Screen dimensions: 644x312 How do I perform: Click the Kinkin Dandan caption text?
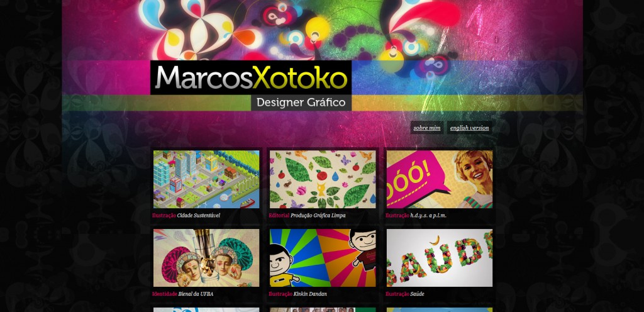(x=310, y=294)
